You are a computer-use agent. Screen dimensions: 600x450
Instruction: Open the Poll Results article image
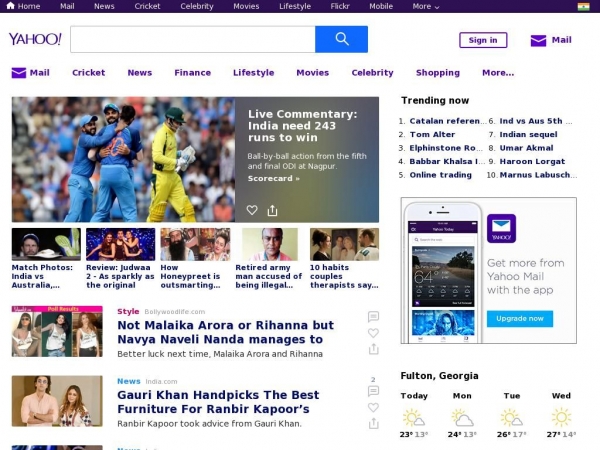[x=57, y=331]
